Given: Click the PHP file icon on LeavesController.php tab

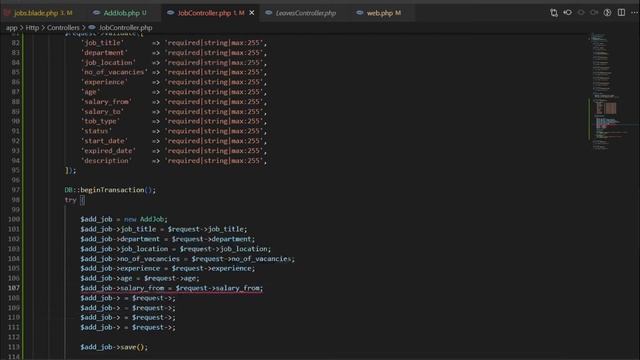Looking at the screenshot, I should [269, 13].
